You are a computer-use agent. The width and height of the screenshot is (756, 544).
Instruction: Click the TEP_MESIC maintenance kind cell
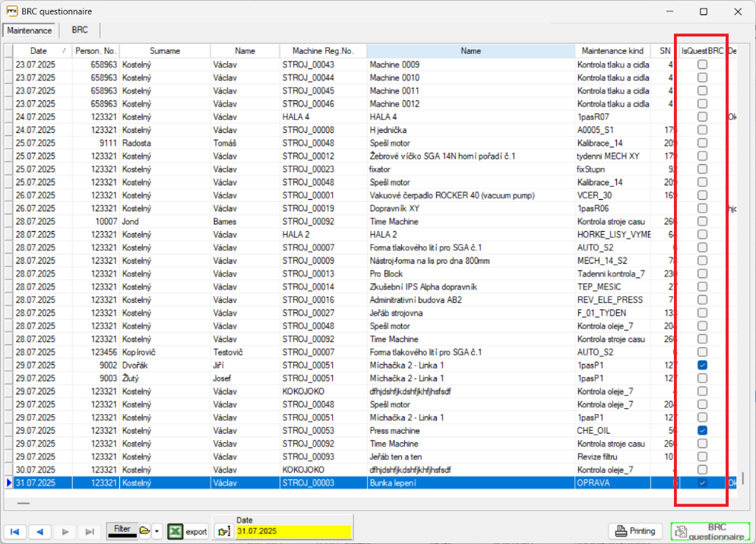coord(613,286)
